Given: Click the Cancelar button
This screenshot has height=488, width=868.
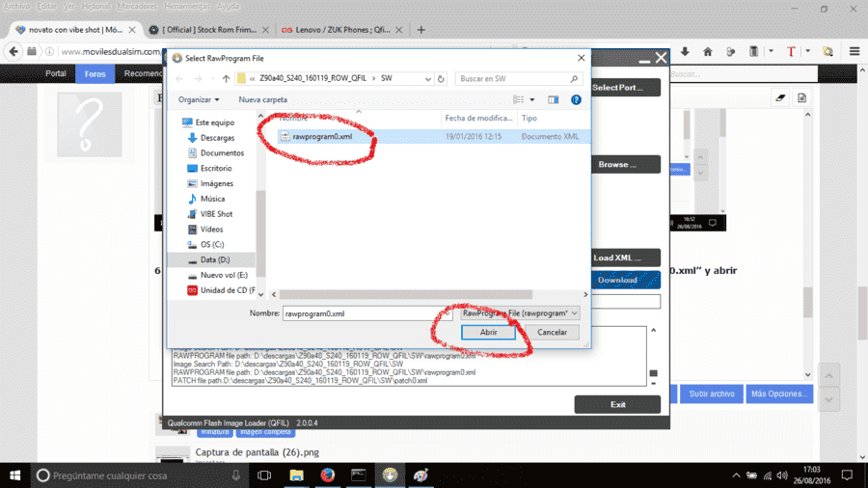Looking at the screenshot, I should pos(552,332).
